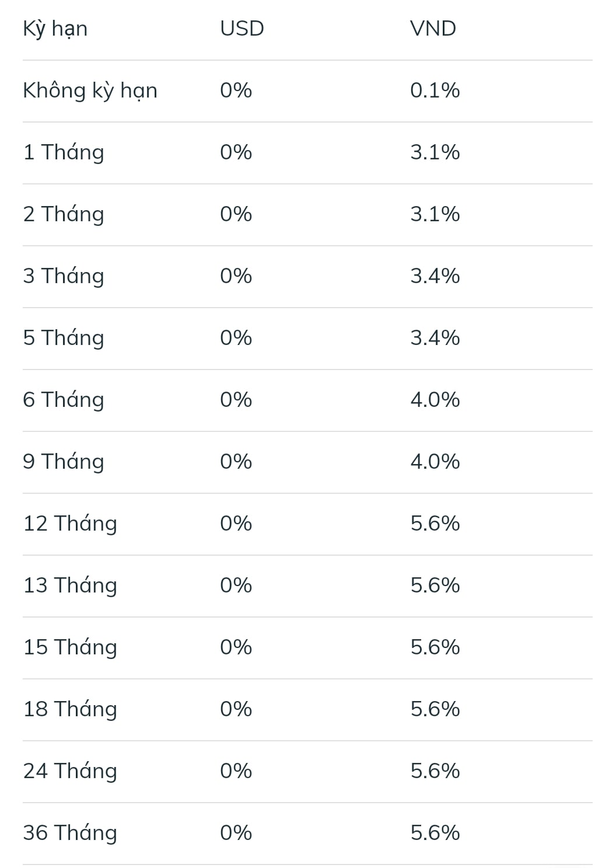The image size is (609, 868).
Task: Click the 0.1% VND rate value
Action: click(x=435, y=90)
